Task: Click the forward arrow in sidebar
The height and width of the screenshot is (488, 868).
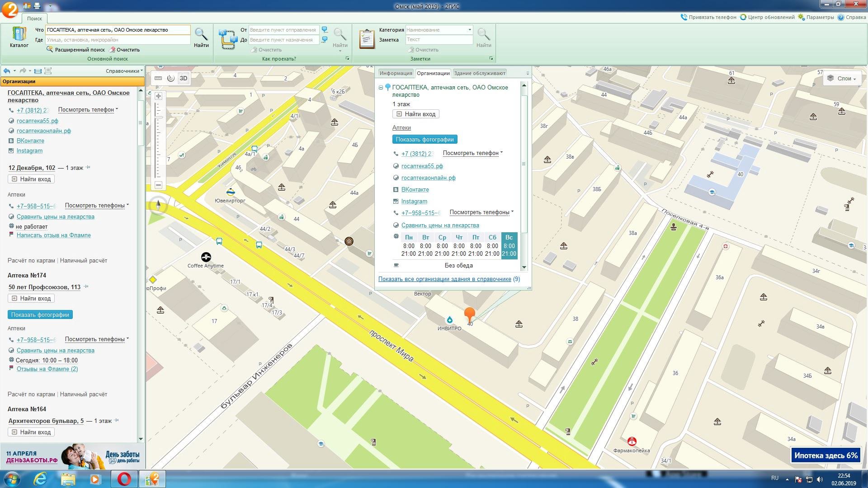Action: (23, 71)
